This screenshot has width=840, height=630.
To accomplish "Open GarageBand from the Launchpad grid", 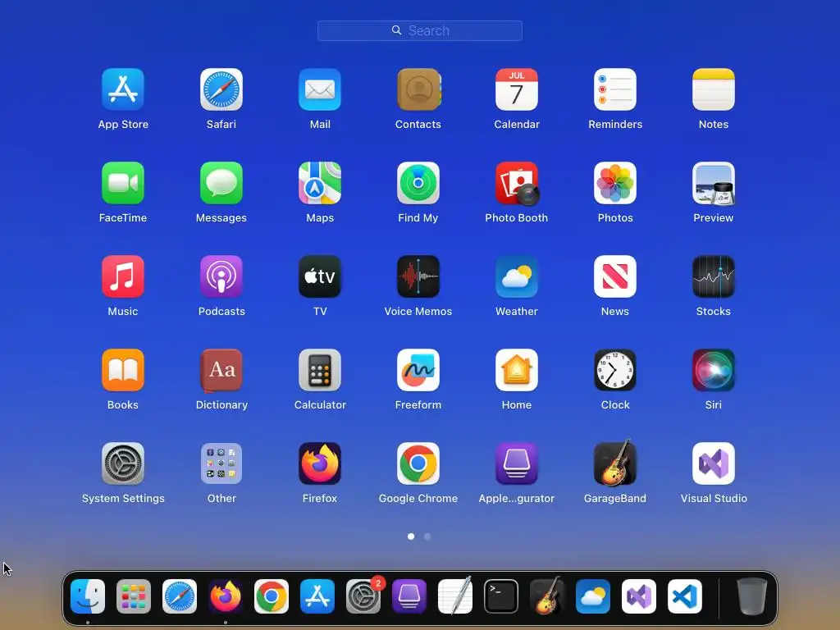I will tap(615, 463).
